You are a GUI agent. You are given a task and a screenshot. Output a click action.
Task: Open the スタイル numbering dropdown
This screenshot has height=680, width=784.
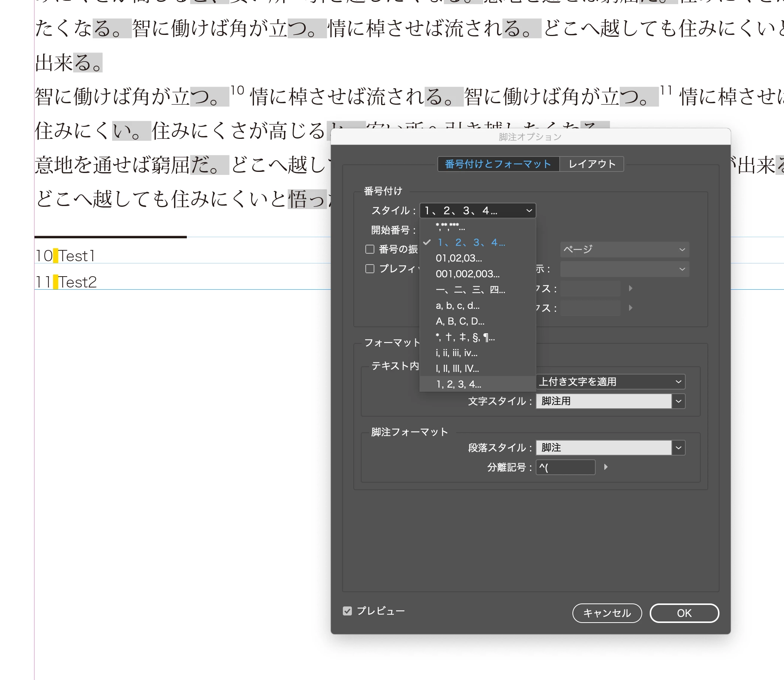(x=478, y=211)
